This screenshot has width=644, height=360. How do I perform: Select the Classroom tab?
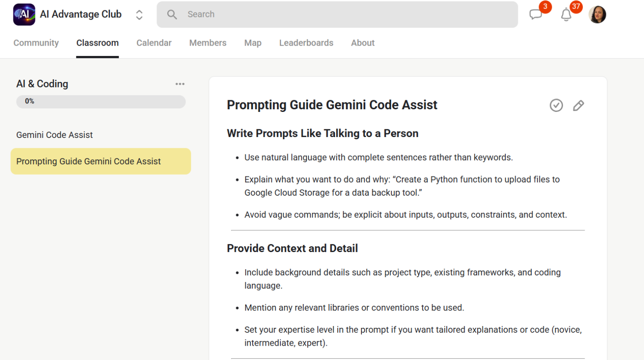pyautogui.click(x=97, y=43)
